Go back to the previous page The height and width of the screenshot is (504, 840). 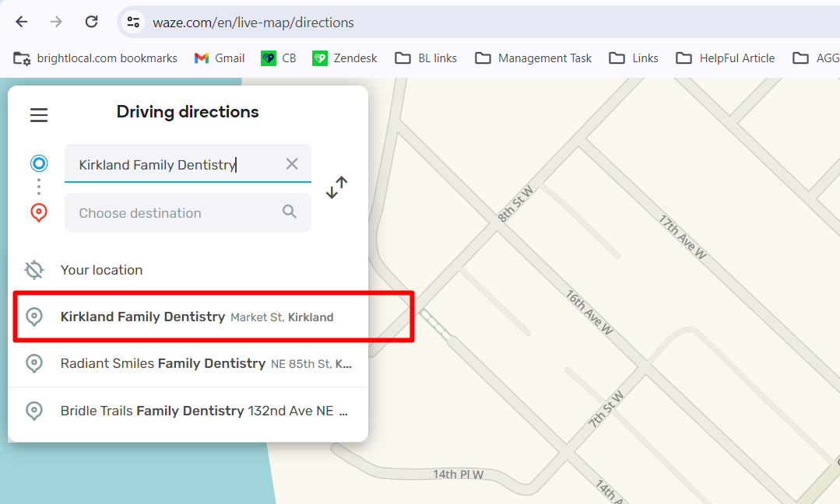22,22
